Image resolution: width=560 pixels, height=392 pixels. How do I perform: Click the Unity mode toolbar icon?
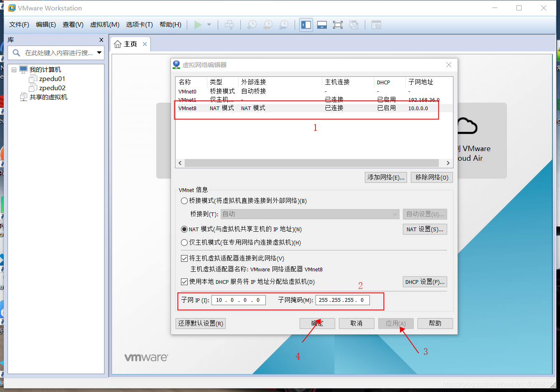[x=354, y=25]
